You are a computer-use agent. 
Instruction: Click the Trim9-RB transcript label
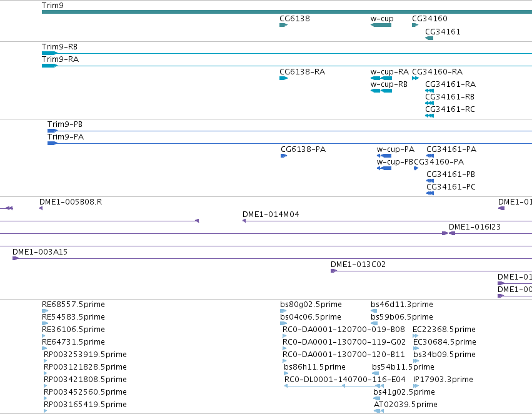[59, 47]
